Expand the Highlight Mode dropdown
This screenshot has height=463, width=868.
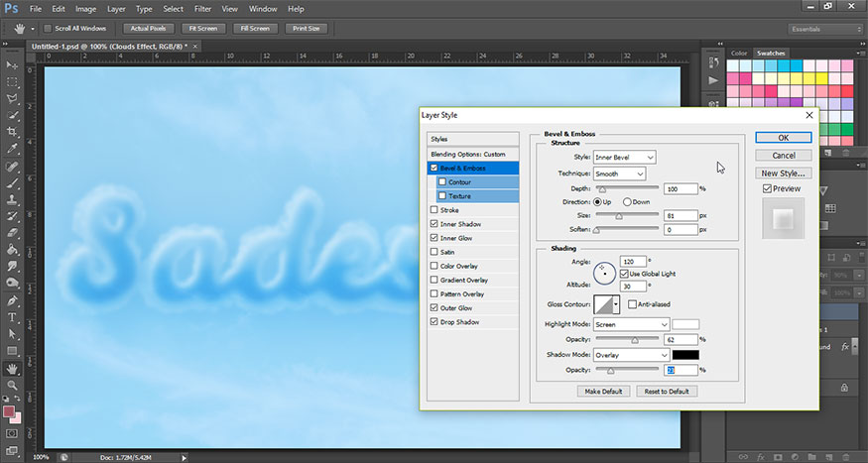631,324
